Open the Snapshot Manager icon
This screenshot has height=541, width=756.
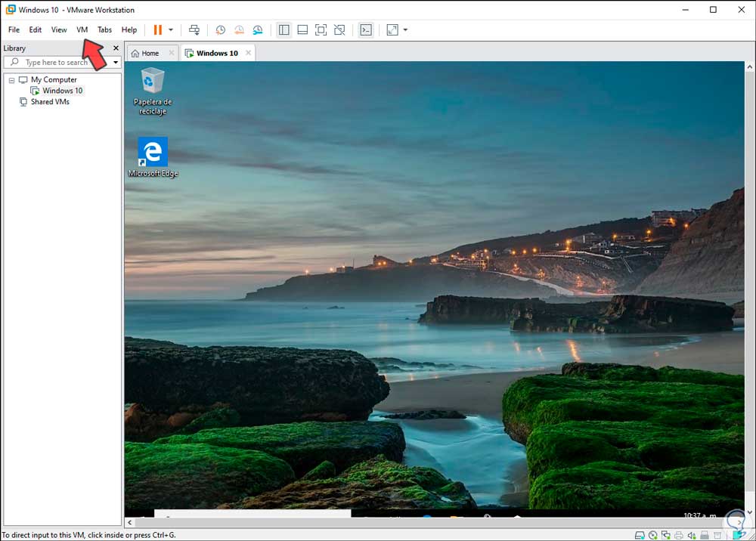pyautogui.click(x=258, y=30)
